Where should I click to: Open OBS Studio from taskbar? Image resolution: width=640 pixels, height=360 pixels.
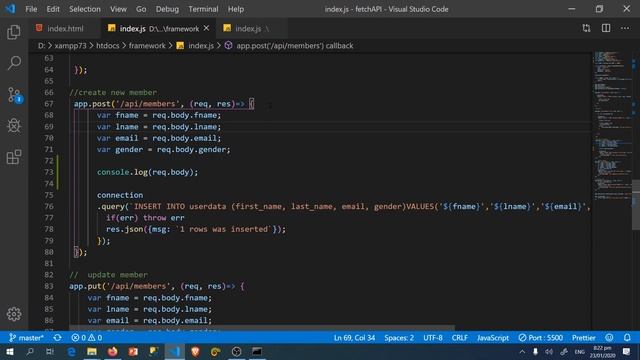pyautogui.click(x=236, y=351)
